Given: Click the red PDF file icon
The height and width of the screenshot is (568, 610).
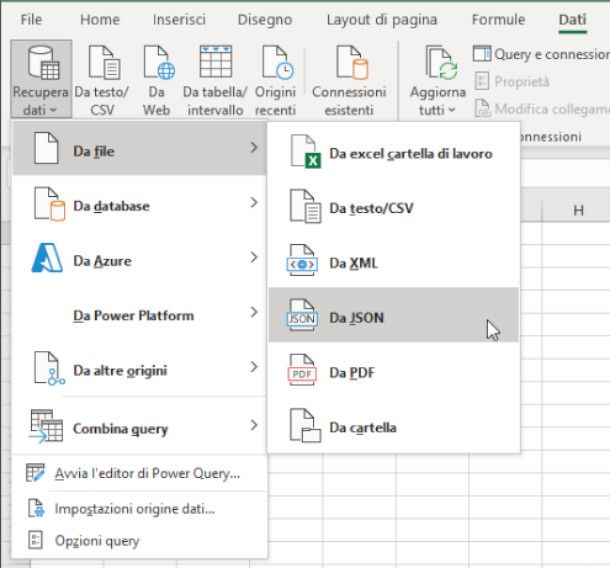Looking at the screenshot, I should (302, 370).
